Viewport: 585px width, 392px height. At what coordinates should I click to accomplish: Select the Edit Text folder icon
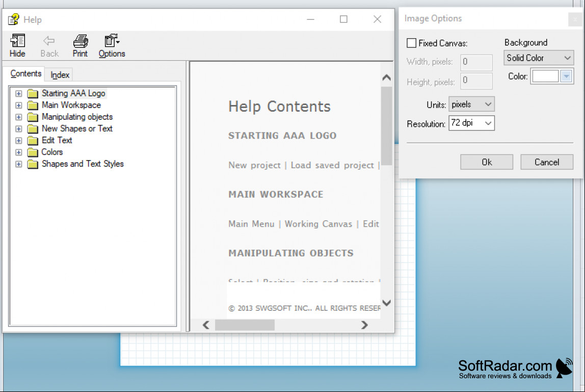click(33, 140)
